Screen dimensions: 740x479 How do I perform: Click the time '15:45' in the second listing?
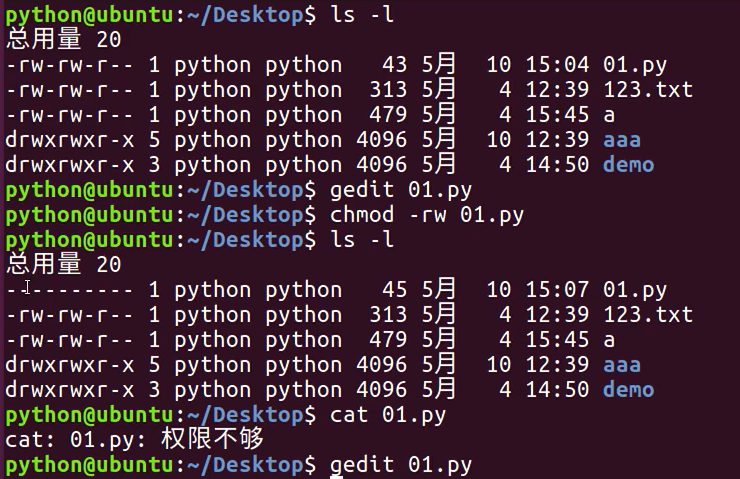pyautogui.click(x=557, y=340)
